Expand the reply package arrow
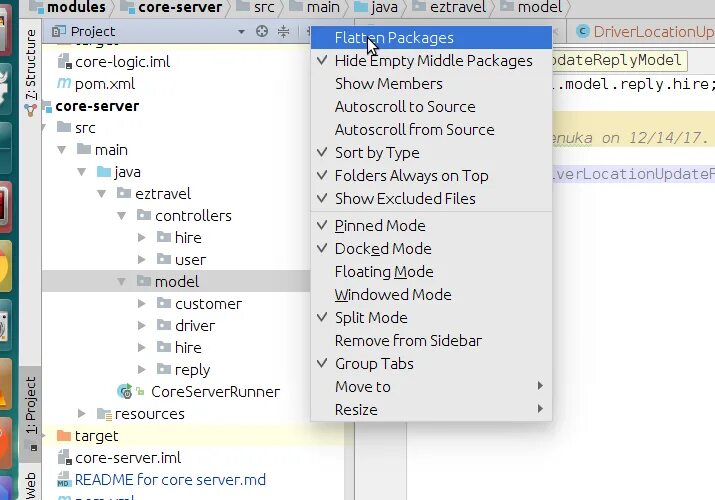The image size is (715, 500). pyautogui.click(x=141, y=369)
